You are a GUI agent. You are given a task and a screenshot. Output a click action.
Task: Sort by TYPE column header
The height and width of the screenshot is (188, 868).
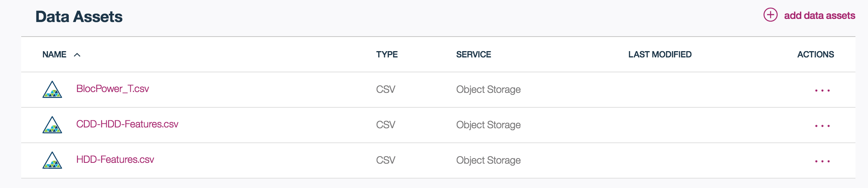coord(387,54)
